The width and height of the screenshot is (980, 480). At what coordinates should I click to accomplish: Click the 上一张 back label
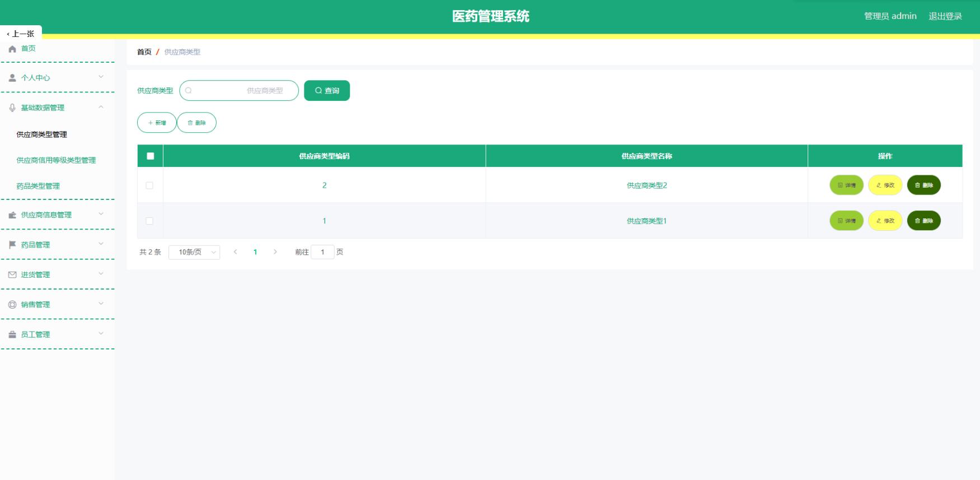coord(21,34)
